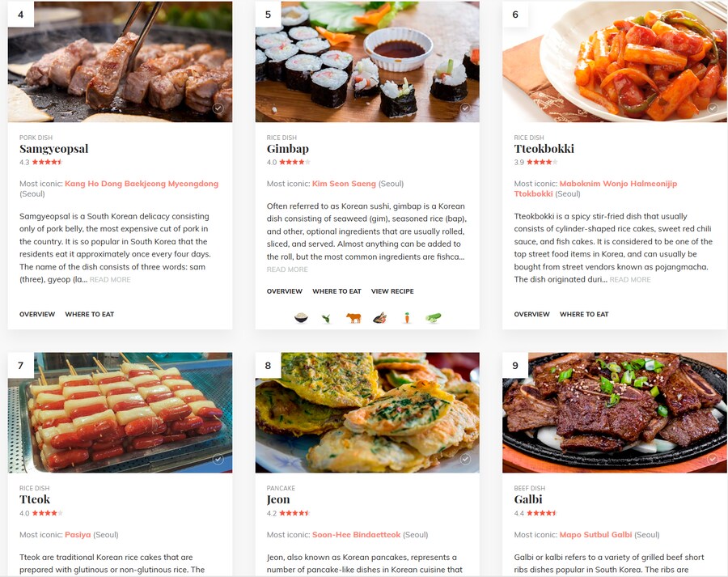
Task: Click the seaweed ingredient icon under Gimbap
Action: (x=327, y=318)
